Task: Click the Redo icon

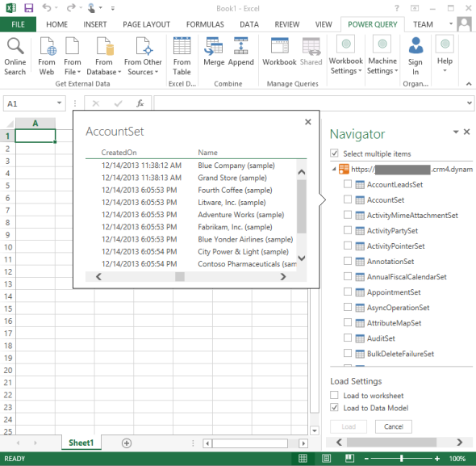Action: pos(71,7)
